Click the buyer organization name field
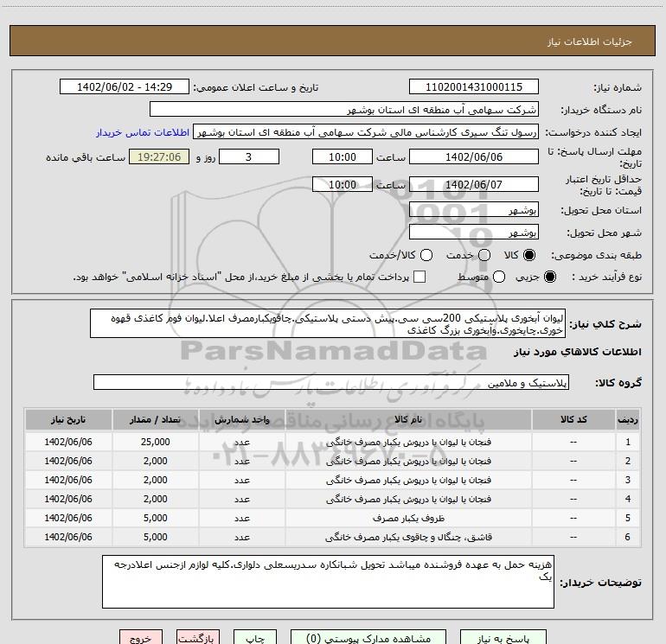Viewport: 666px width, 644px height. pos(344,109)
